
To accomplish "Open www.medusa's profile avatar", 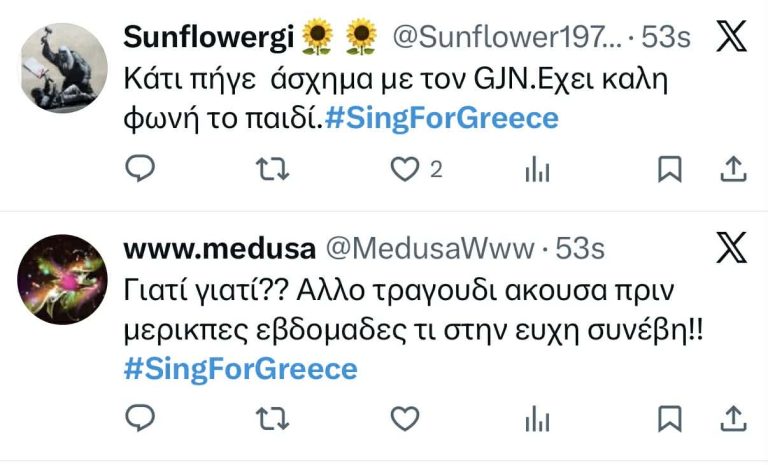I will tap(63, 279).
